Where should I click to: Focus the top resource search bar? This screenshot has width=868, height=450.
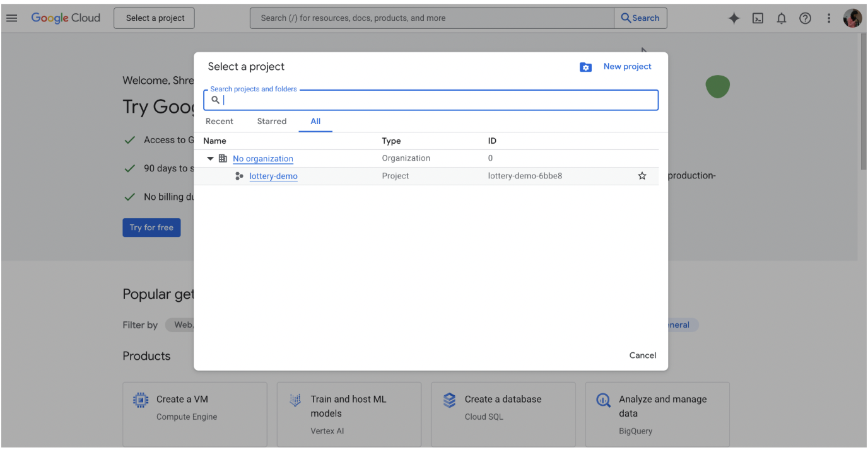tap(432, 18)
